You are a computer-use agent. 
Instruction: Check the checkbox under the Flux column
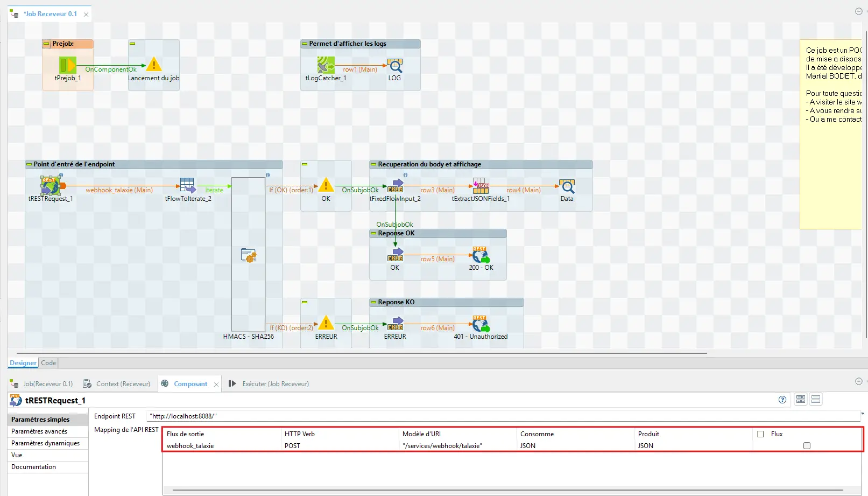point(806,445)
